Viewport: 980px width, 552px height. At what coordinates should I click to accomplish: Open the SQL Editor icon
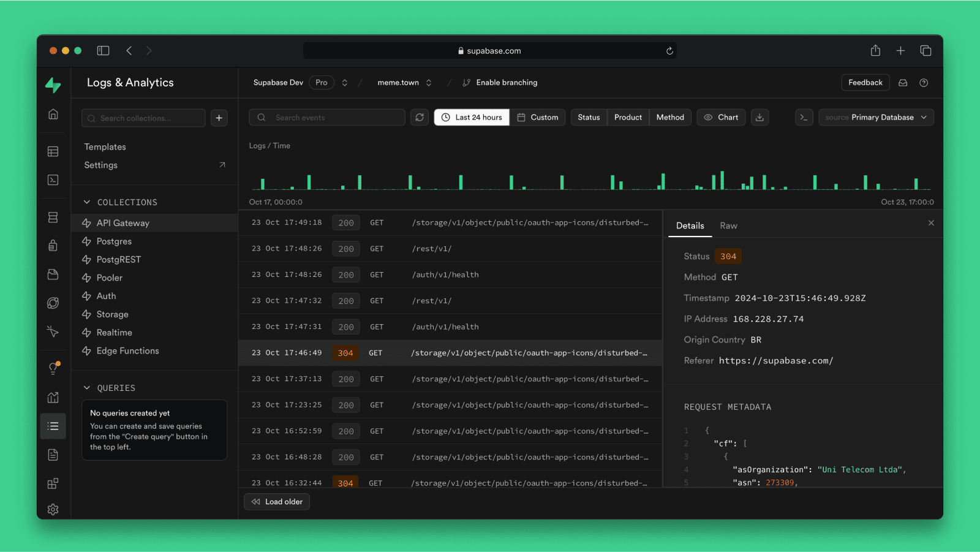pos(53,180)
